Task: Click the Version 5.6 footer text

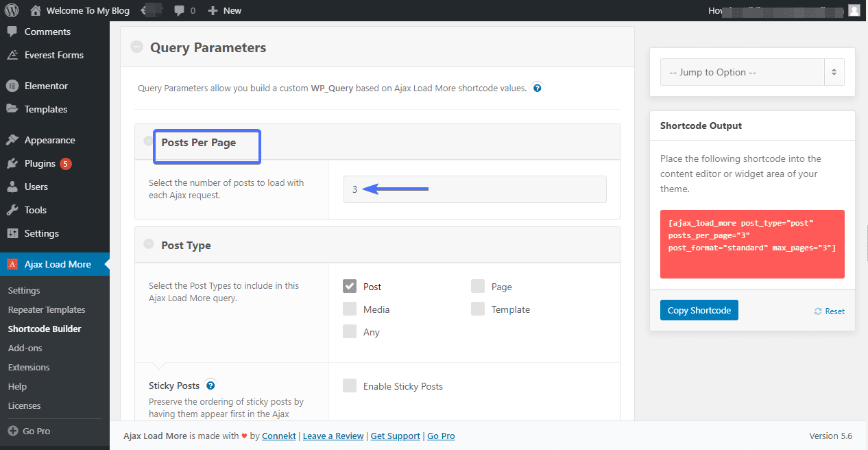Action: 831,436
